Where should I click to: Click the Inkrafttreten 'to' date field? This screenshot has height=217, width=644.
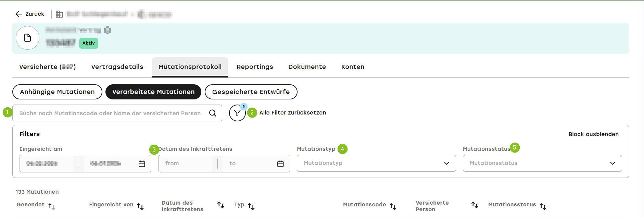pyautogui.click(x=248, y=164)
